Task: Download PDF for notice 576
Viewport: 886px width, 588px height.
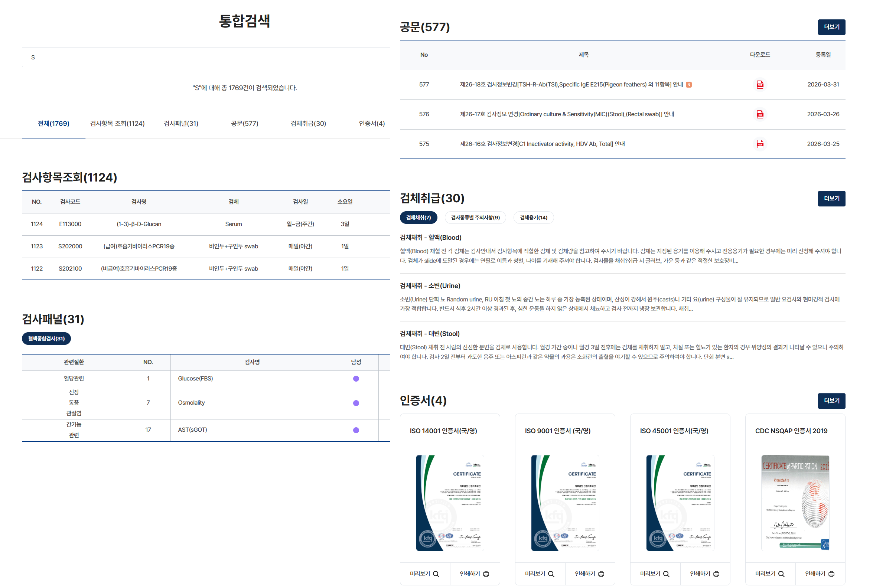Action: (x=760, y=114)
